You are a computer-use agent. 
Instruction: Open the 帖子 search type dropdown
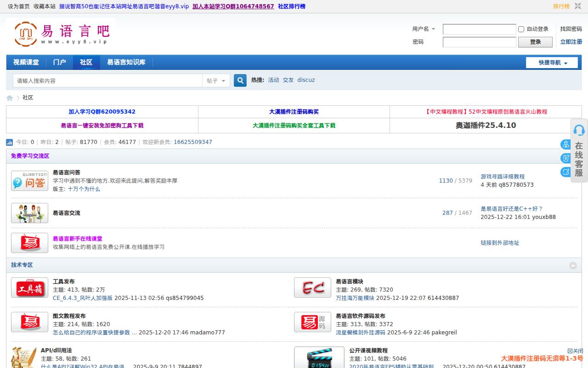click(216, 80)
